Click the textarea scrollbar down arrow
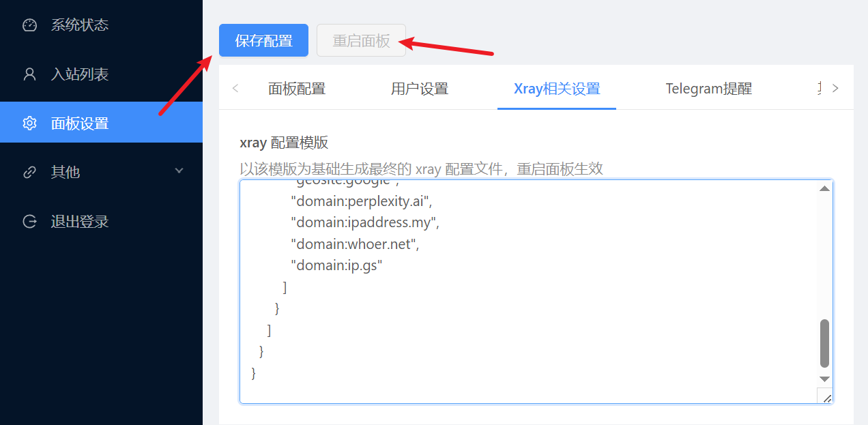Image resolution: width=868 pixels, height=425 pixels. click(x=824, y=379)
